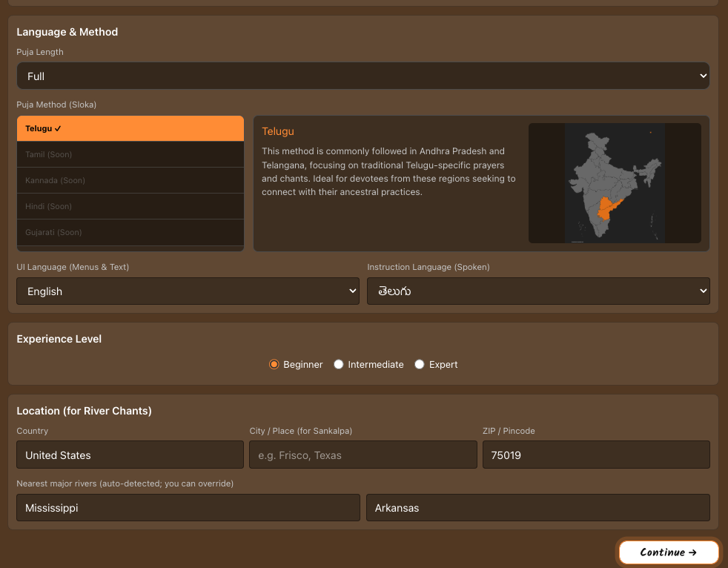Open the UI Language dropdown
Image resolution: width=728 pixels, height=568 pixels.
click(x=188, y=291)
